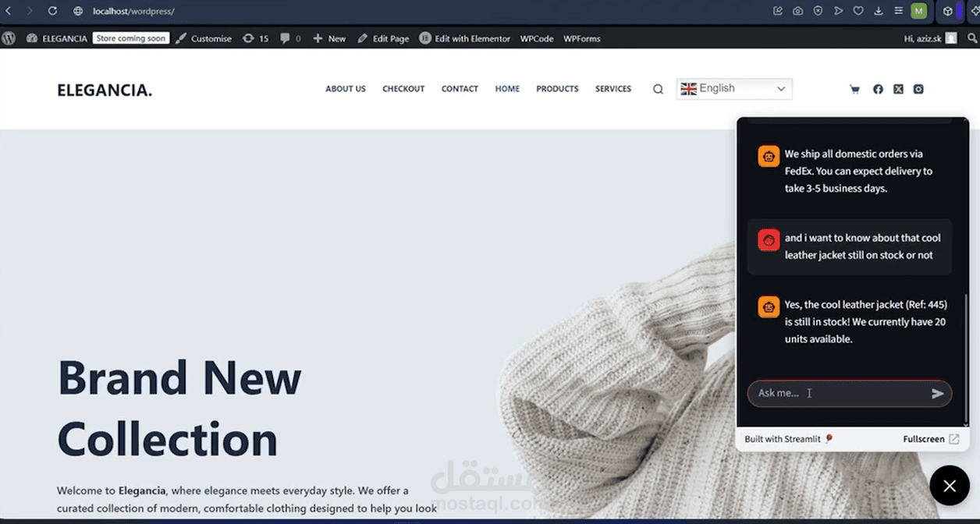Click Edit with Elementor

coord(464,38)
